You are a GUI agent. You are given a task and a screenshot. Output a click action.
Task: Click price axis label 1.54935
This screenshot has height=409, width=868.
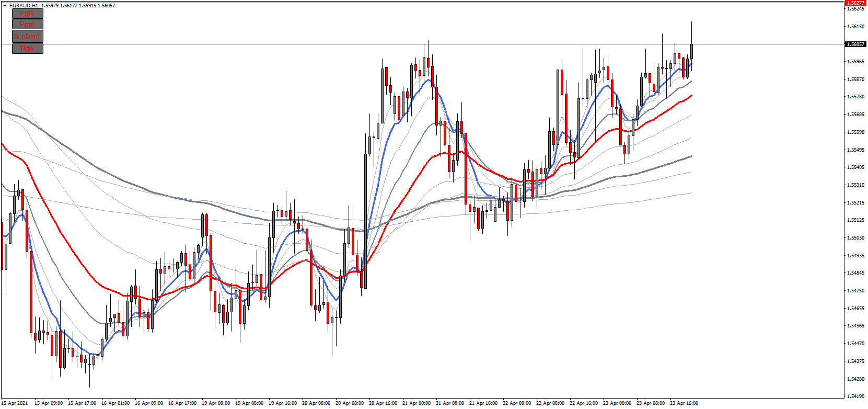[855, 256]
